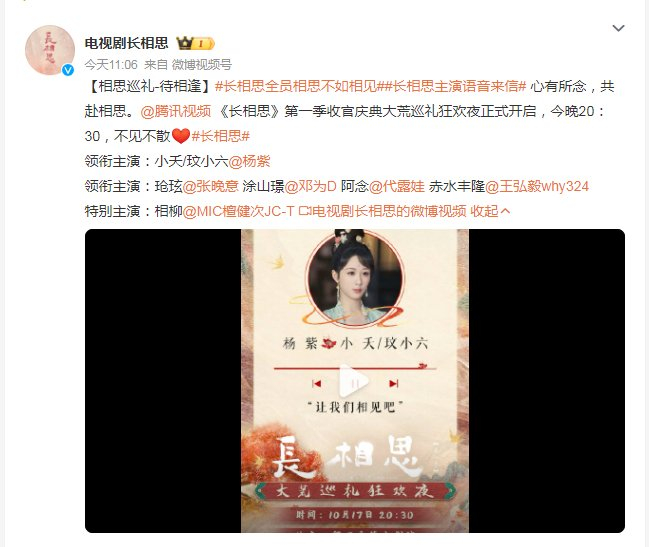Open the 电视剧长相思 profile avatar
649x547 pixels.
click(50, 50)
